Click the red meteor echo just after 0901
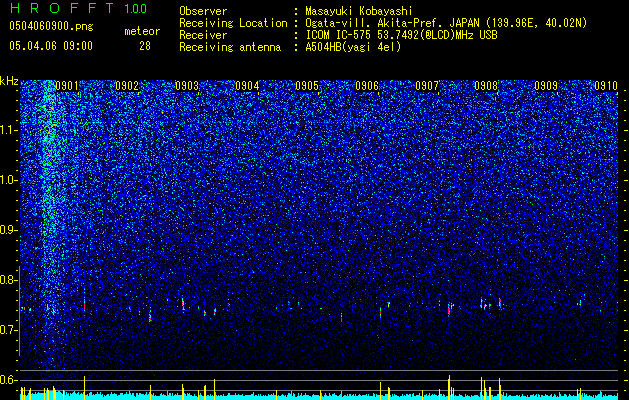Image resolution: width=629 pixels, height=400 pixels. [85, 306]
